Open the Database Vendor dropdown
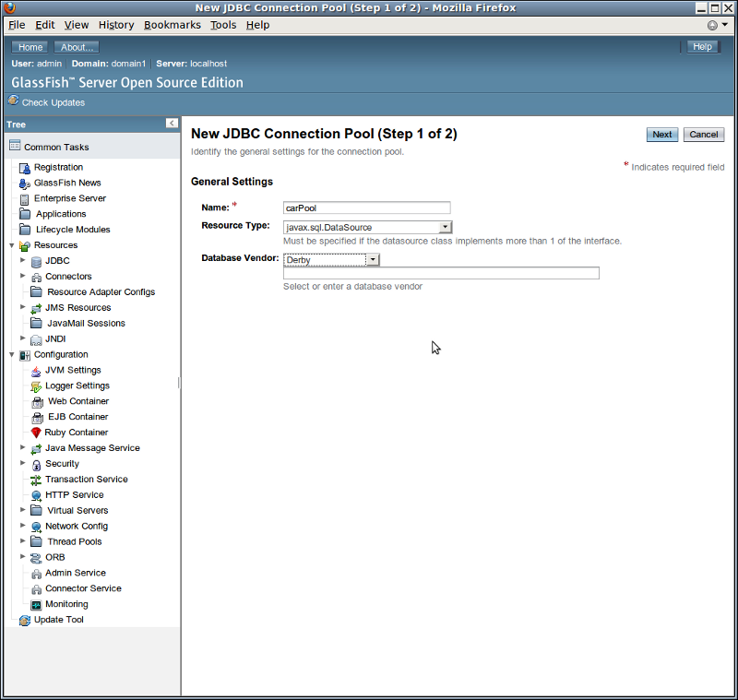 pyautogui.click(x=331, y=260)
